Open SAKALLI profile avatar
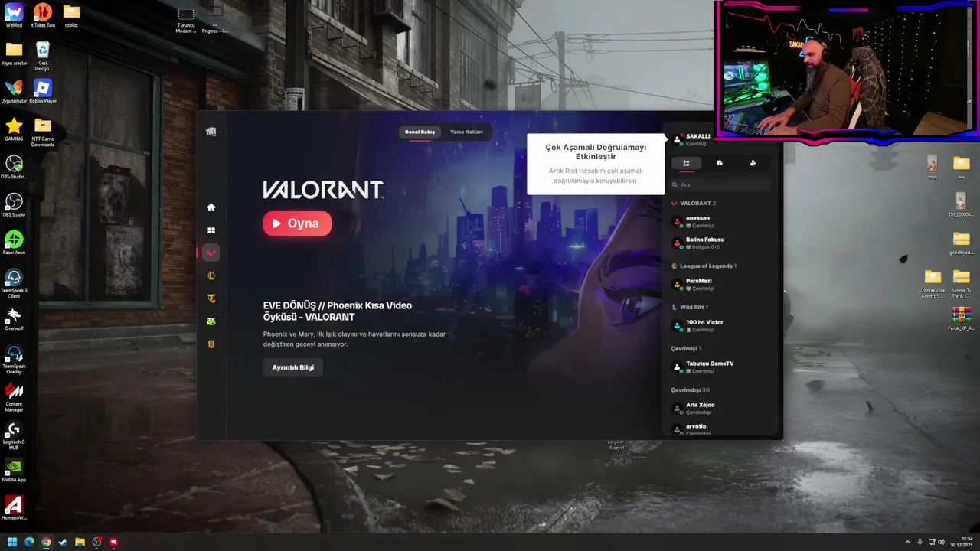Viewport: 980px width, 551px height. [677, 139]
